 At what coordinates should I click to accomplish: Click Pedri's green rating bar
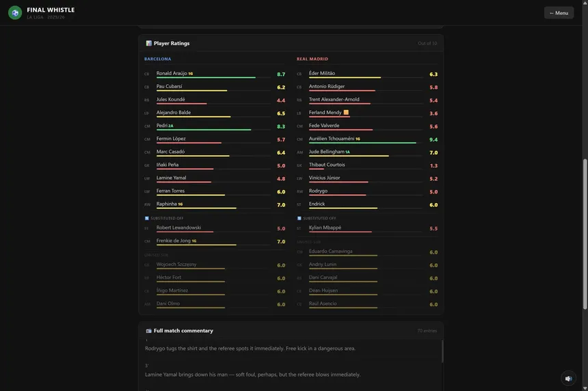pyautogui.click(x=204, y=130)
